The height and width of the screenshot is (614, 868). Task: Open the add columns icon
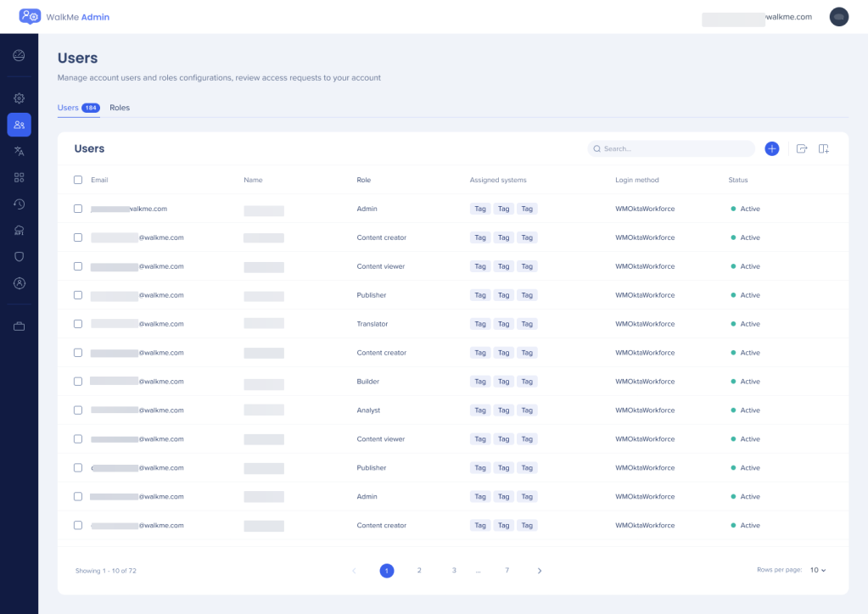(x=823, y=149)
